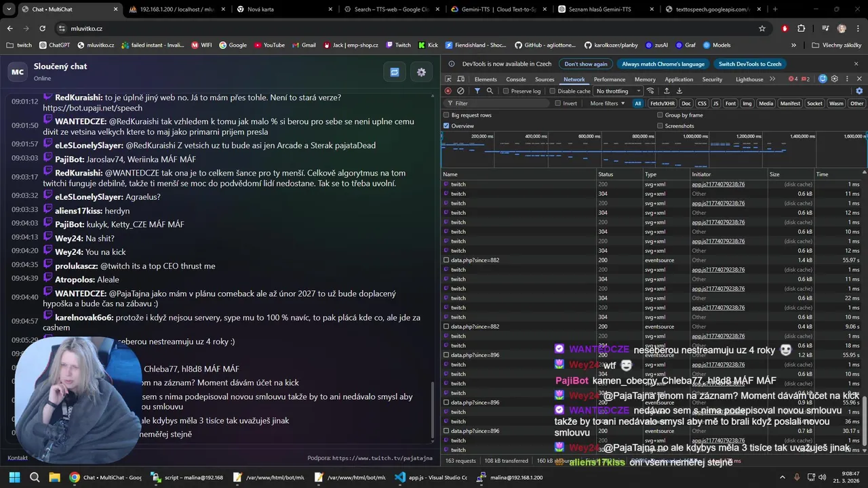Import HAR file upload icon
This screenshot has width=868, height=488.
tap(667, 91)
